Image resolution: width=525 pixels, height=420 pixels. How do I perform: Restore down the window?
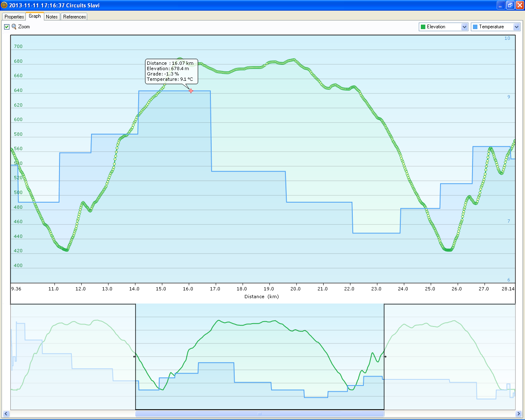pos(510,5)
